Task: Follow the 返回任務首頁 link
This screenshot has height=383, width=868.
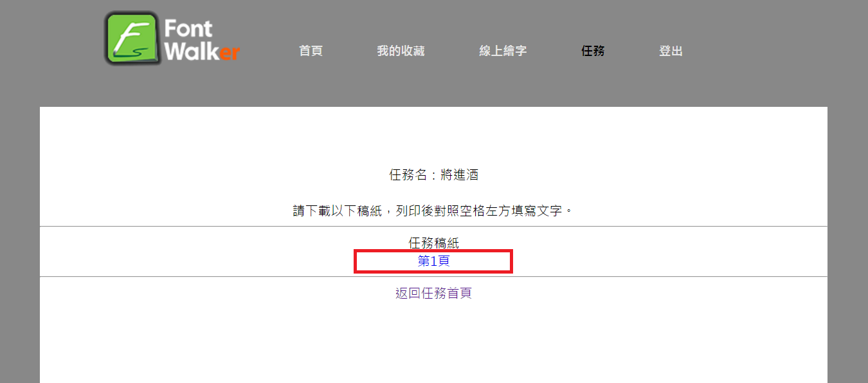Action: pyautogui.click(x=433, y=294)
